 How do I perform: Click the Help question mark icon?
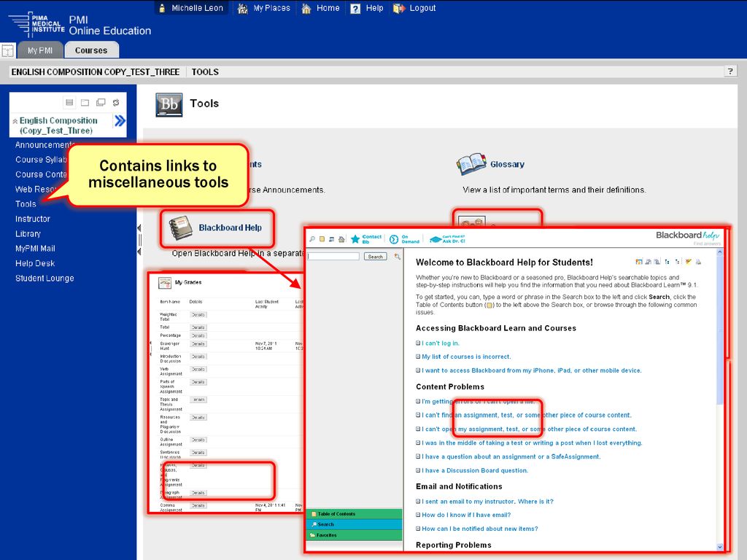pyautogui.click(x=355, y=9)
